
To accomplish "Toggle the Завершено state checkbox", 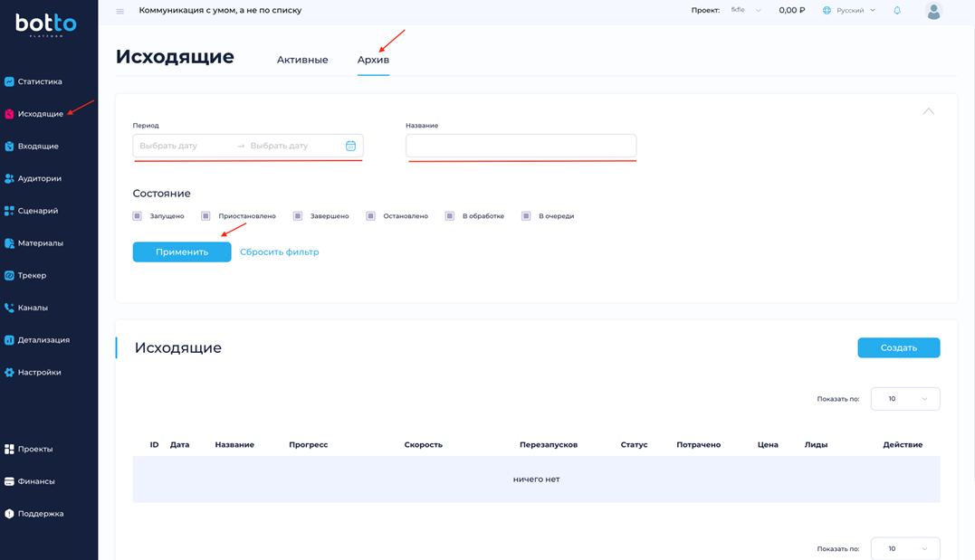I will (298, 216).
